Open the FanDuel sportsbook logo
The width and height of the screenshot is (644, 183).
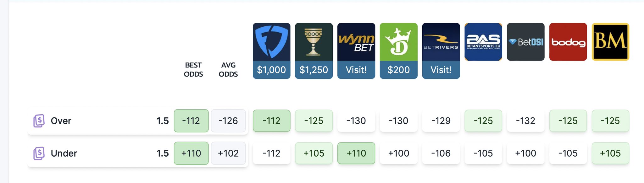click(271, 42)
